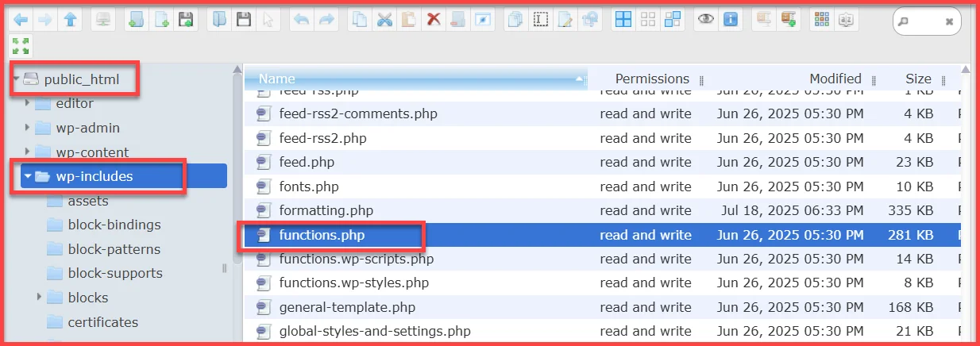The image size is (980, 346).
Task: Open the block-supports subfolder
Action: pos(115,273)
